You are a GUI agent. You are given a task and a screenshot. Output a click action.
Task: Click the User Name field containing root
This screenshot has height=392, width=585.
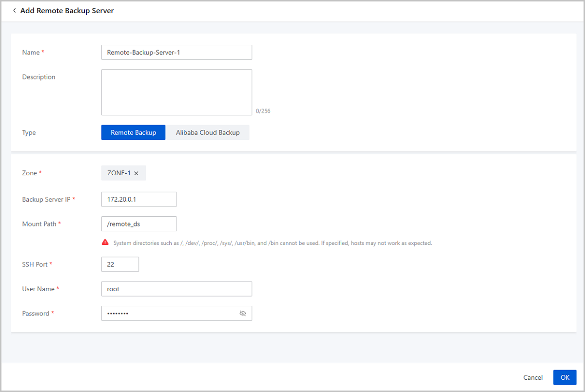[176, 289]
